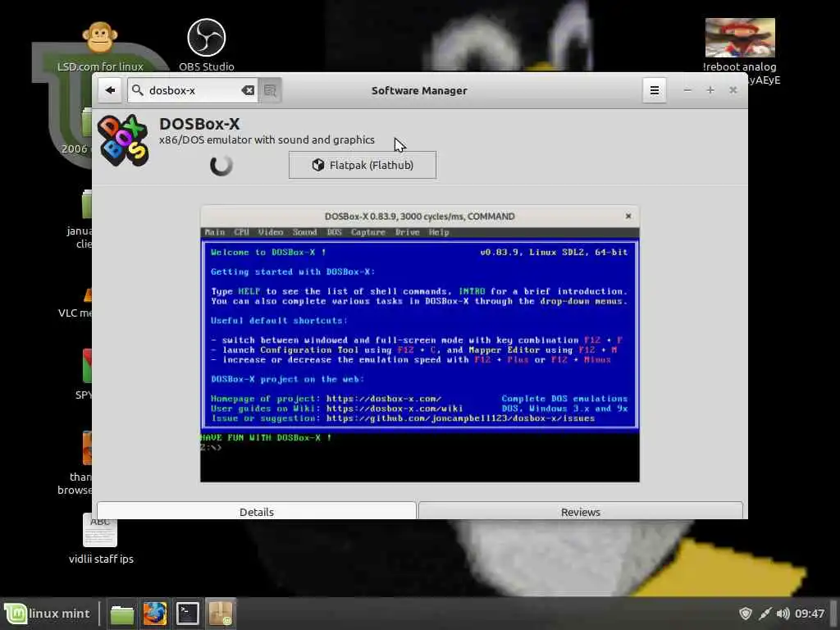The image size is (840, 630).
Task: Minimize the Software Manager window
Action: [687, 90]
